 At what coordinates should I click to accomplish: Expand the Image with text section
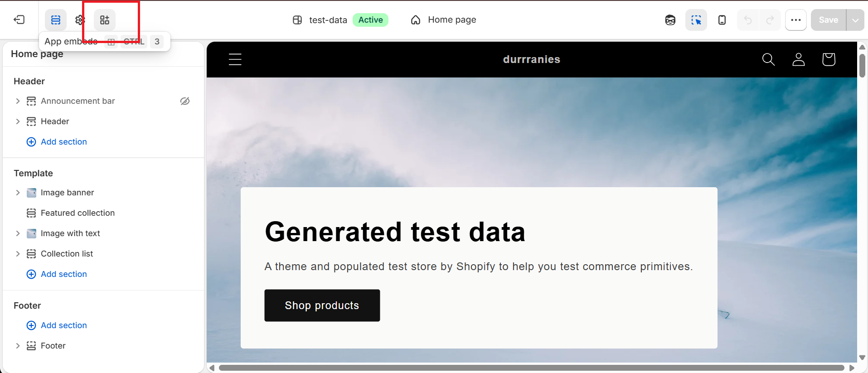pyautogui.click(x=18, y=233)
